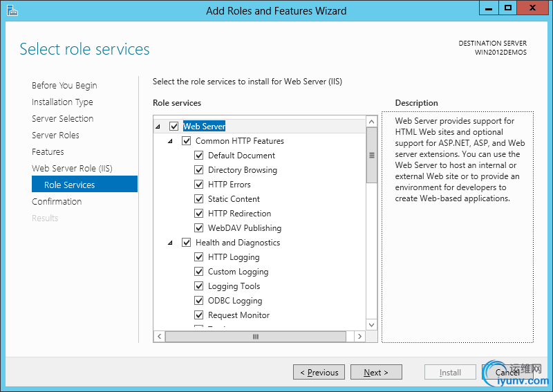
Task: Select the Static Content label
Action: point(234,198)
